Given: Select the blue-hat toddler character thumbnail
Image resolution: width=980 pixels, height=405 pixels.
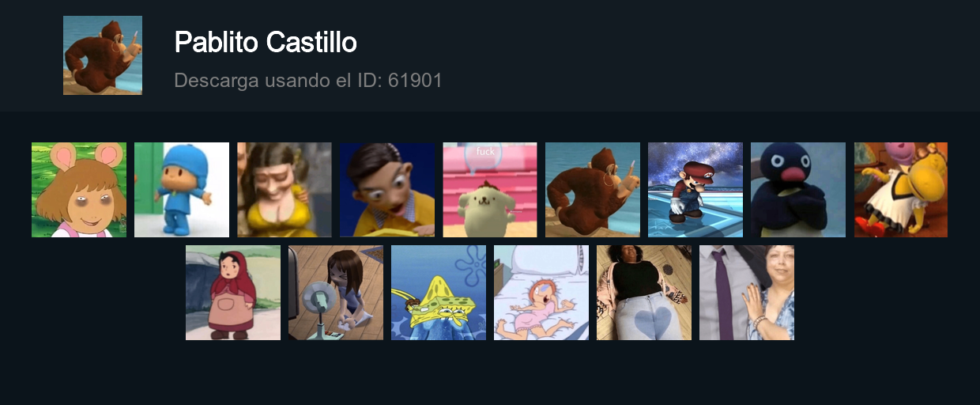Looking at the screenshot, I should point(182,190).
